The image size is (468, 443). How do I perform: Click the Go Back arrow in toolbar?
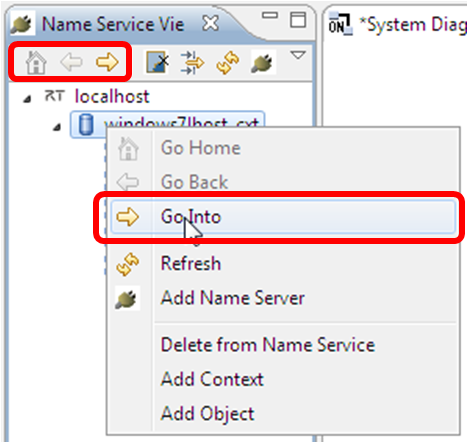click(x=71, y=62)
